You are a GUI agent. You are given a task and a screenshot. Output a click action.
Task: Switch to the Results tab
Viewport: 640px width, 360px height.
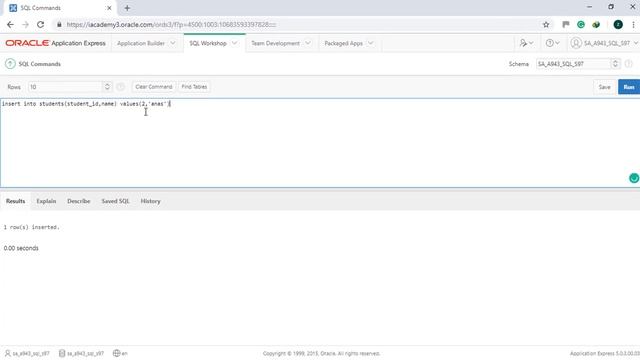pos(16,201)
